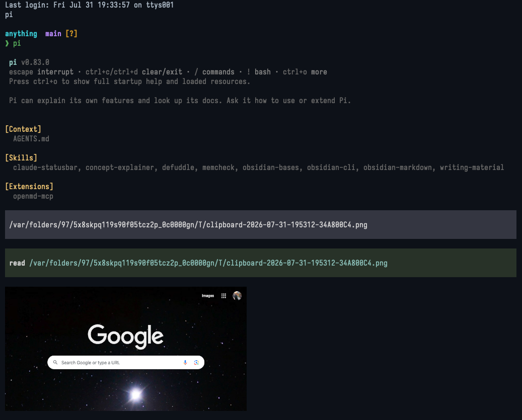This screenshot has width=522, height=420.
Task: Click the 'clear/exit' shortcut hint
Action: [162, 72]
